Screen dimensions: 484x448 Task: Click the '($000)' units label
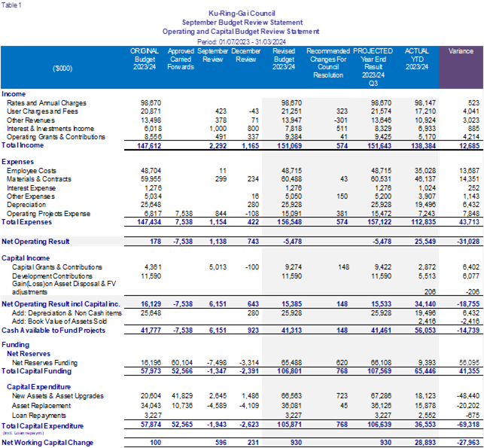pyautogui.click(x=62, y=69)
